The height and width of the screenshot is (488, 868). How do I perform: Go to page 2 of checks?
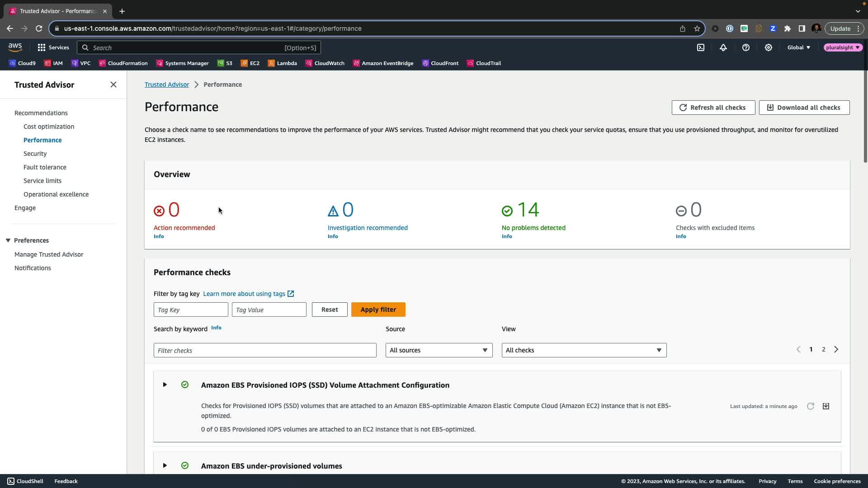tap(823, 349)
